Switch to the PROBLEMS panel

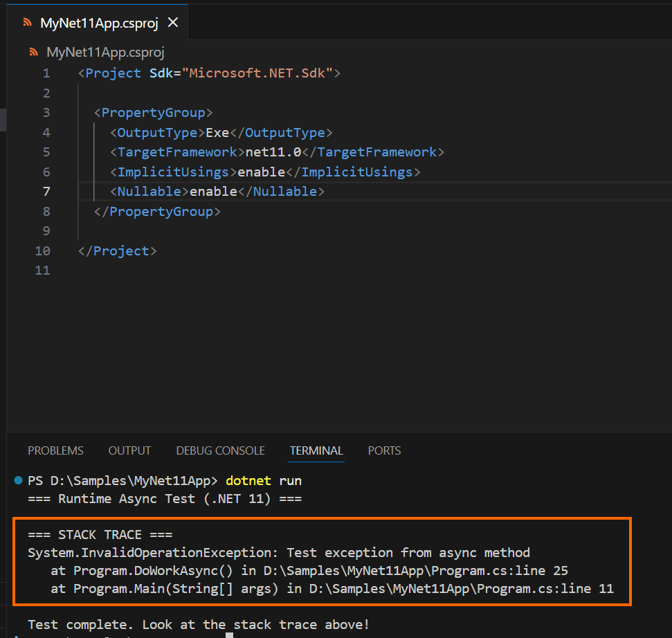55,450
